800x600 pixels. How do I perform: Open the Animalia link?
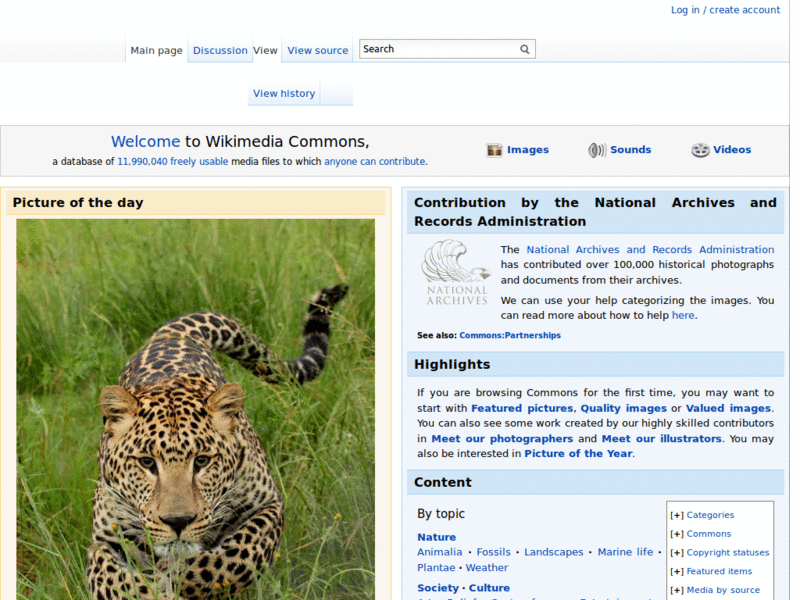coord(439,552)
